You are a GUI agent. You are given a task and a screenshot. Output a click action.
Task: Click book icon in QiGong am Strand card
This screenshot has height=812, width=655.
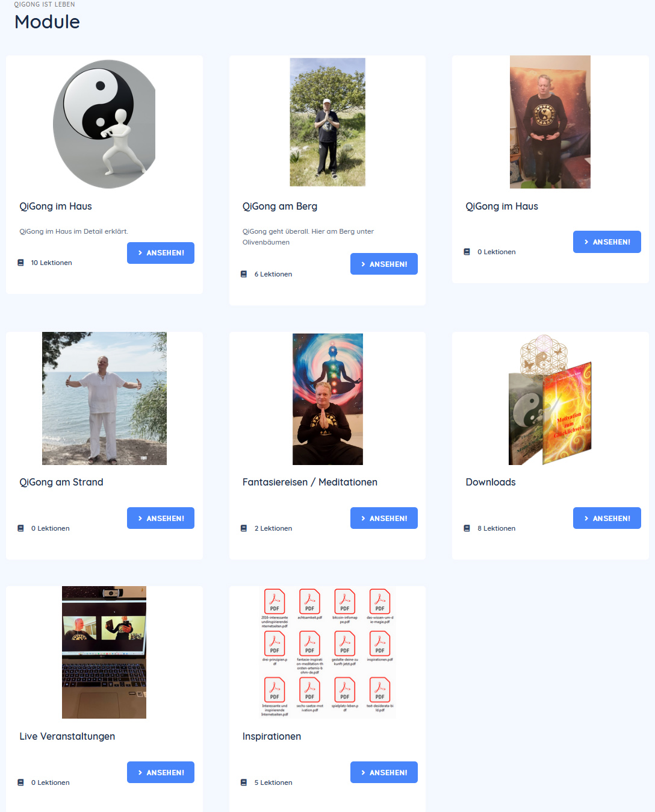[x=20, y=528]
